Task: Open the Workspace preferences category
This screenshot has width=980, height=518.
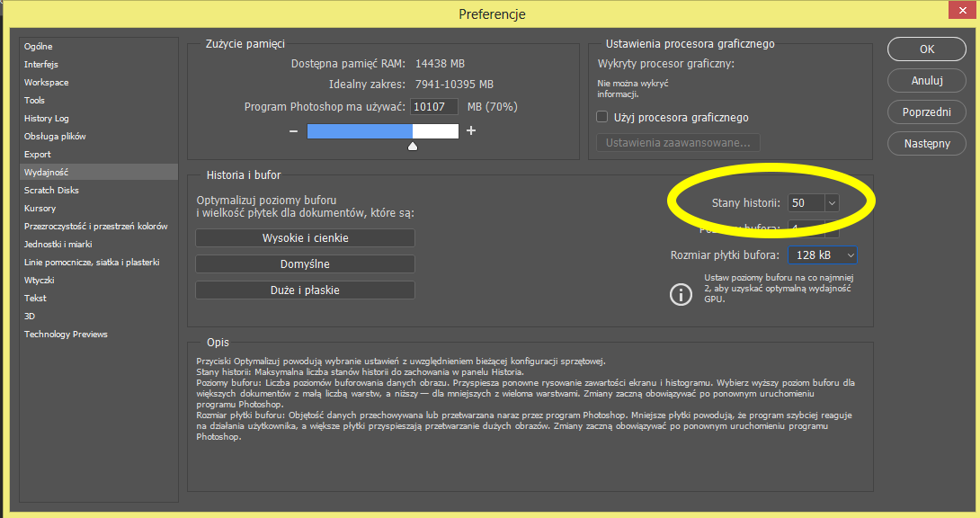Action: coord(46,83)
